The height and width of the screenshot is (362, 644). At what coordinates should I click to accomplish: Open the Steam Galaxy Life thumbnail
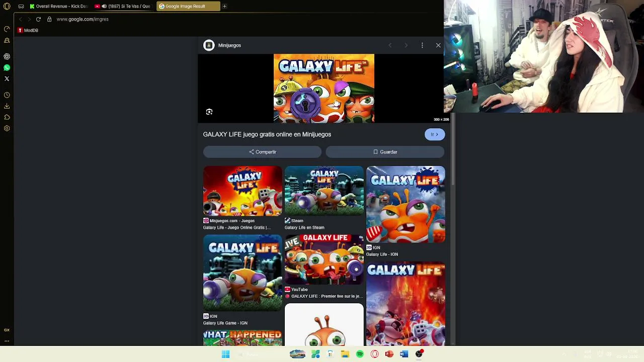(324, 191)
